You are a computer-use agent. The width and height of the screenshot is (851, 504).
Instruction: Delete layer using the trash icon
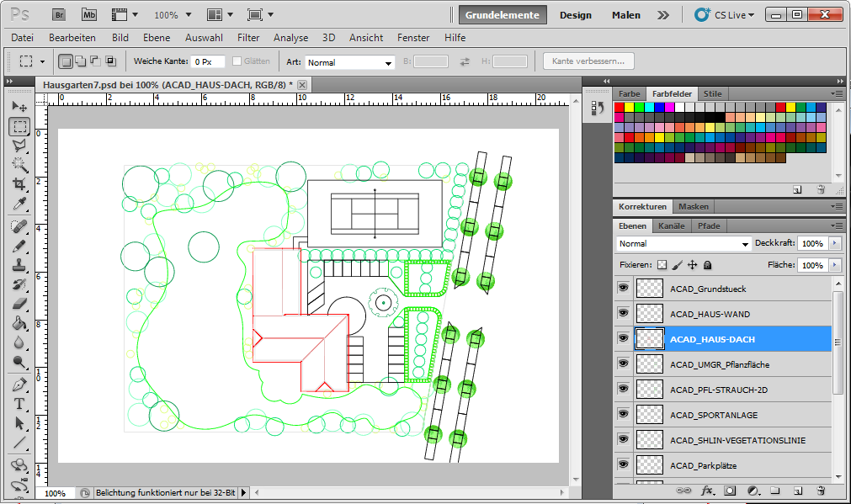click(x=821, y=491)
